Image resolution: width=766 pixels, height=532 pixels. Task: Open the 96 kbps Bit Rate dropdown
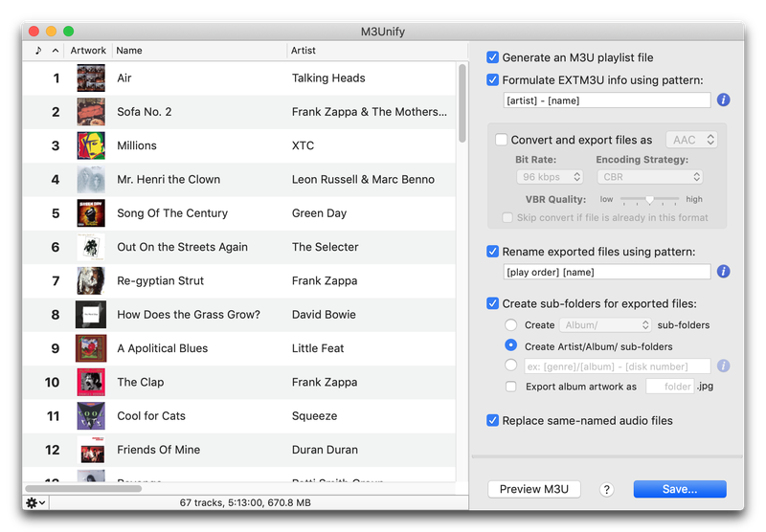click(550, 177)
